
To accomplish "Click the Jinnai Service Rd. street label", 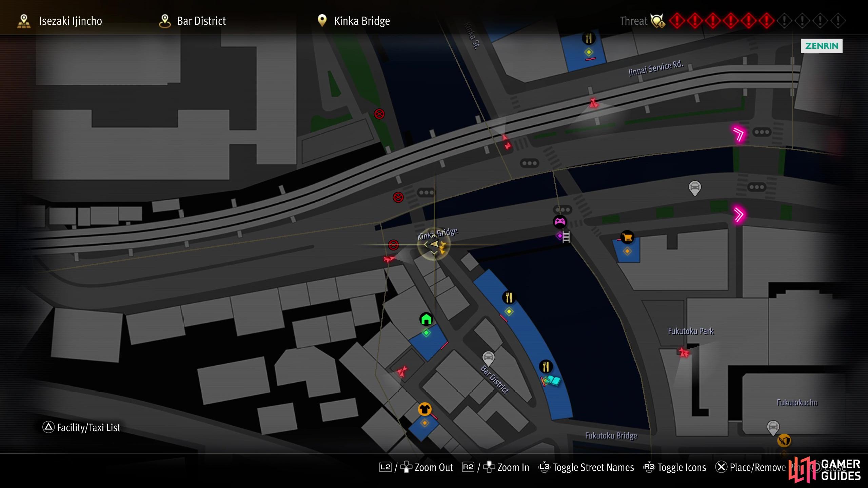I will click(656, 68).
